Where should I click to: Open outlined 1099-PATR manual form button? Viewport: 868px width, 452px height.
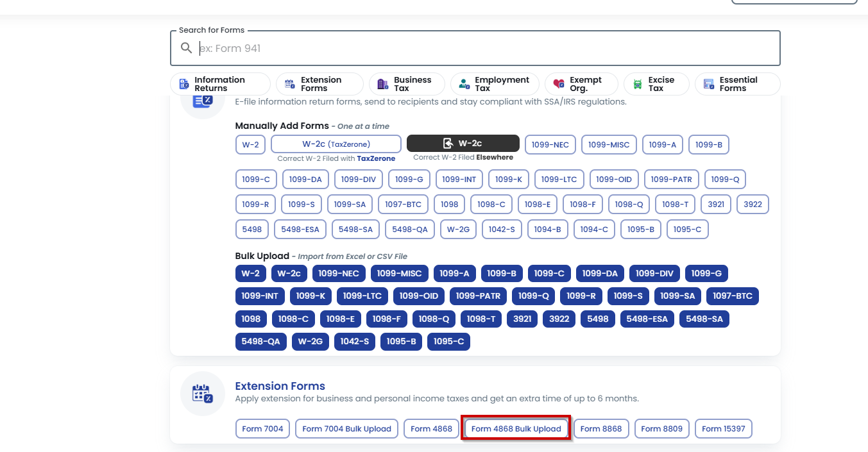pyautogui.click(x=671, y=179)
